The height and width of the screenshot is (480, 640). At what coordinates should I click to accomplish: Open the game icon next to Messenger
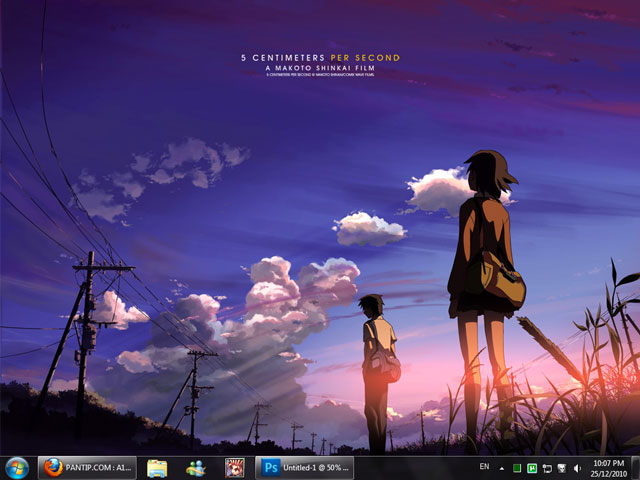point(235,468)
